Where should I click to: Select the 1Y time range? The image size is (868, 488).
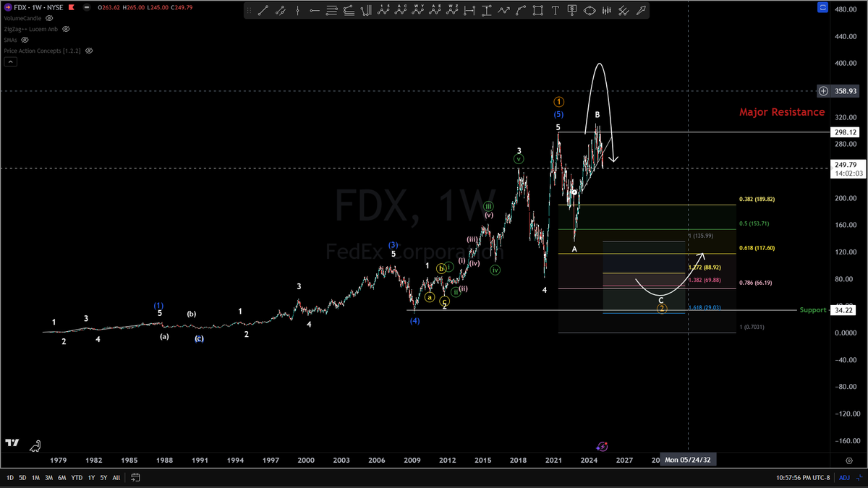pyautogui.click(x=90, y=478)
